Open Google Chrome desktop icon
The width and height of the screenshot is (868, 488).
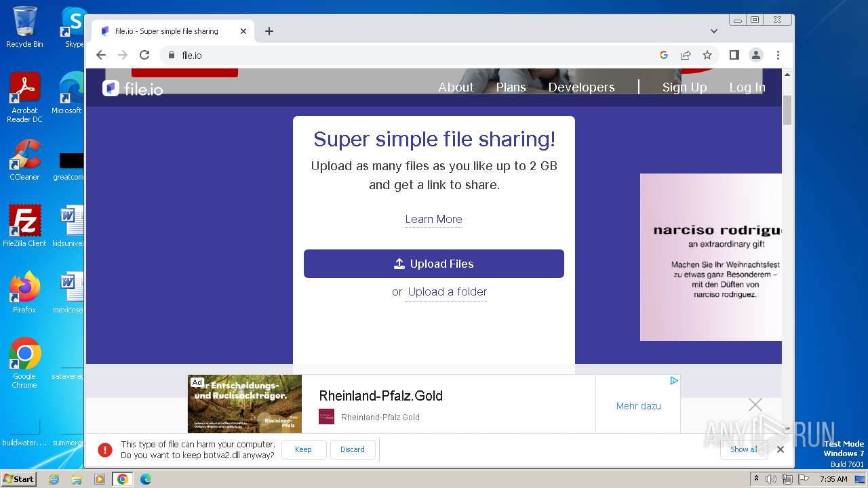coord(24,363)
